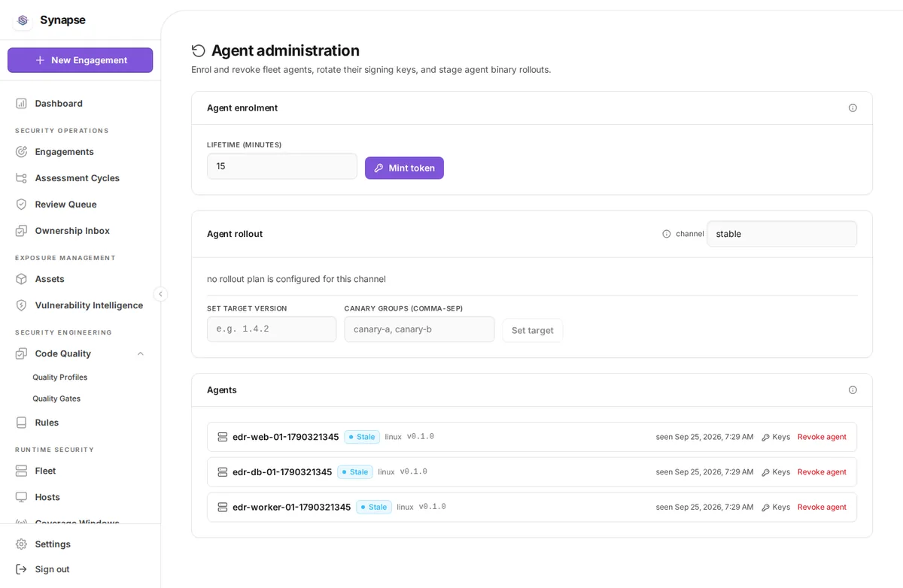Click Stale badge on edr-web-01 row
Image resolution: width=903 pixels, height=588 pixels.
[x=362, y=437]
